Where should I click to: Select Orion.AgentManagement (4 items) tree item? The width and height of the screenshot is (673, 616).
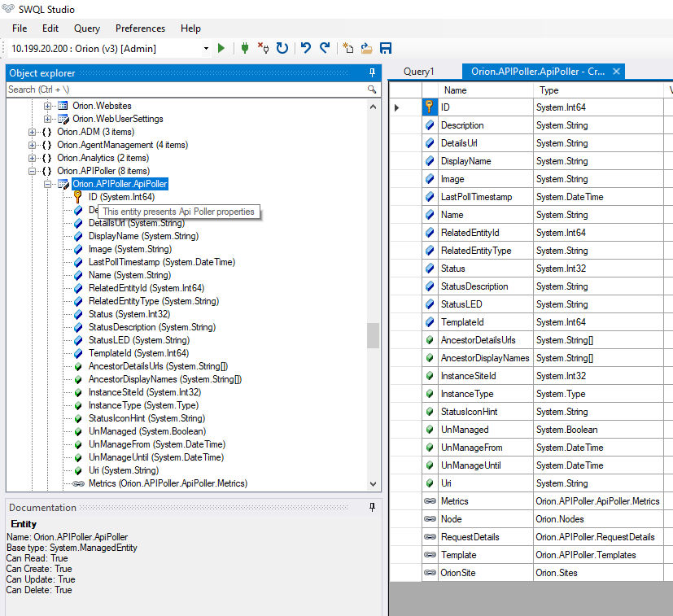(122, 145)
